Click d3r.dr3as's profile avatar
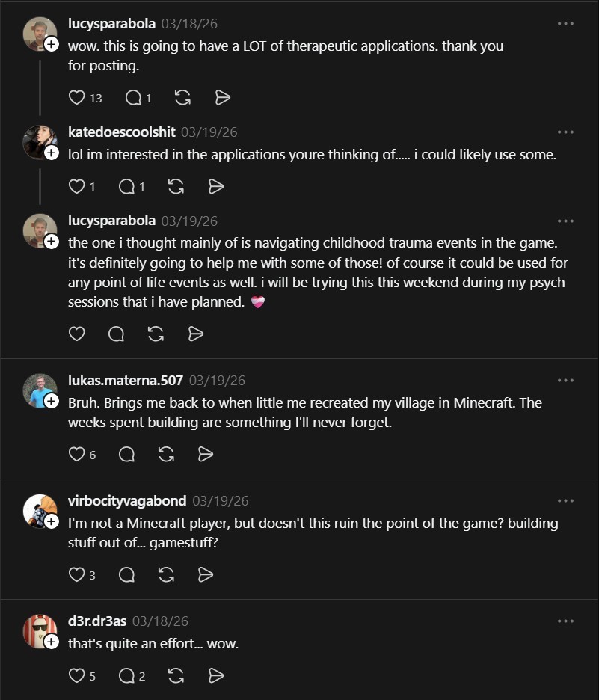The width and height of the screenshot is (599, 700). [40, 630]
